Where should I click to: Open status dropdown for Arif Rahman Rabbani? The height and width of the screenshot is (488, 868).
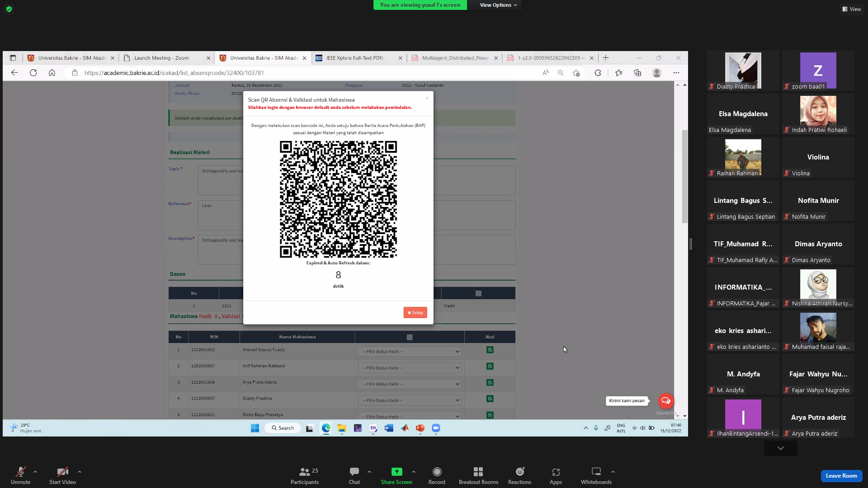pyautogui.click(x=410, y=368)
